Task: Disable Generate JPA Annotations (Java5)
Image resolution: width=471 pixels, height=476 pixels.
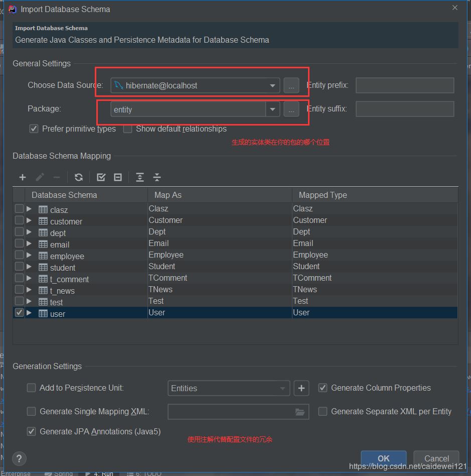Action: (x=31, y=431)
